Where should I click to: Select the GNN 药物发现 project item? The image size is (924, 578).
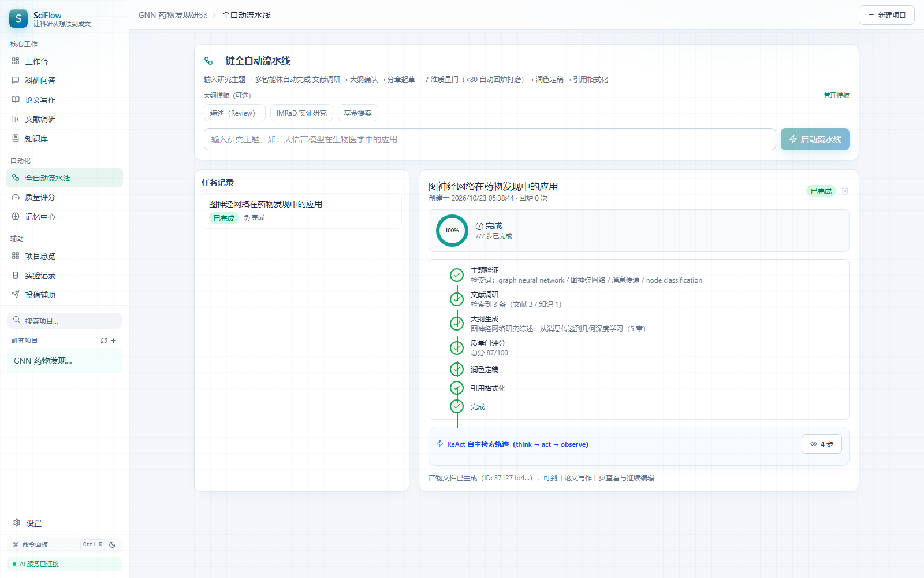click(x=64, y=361)
